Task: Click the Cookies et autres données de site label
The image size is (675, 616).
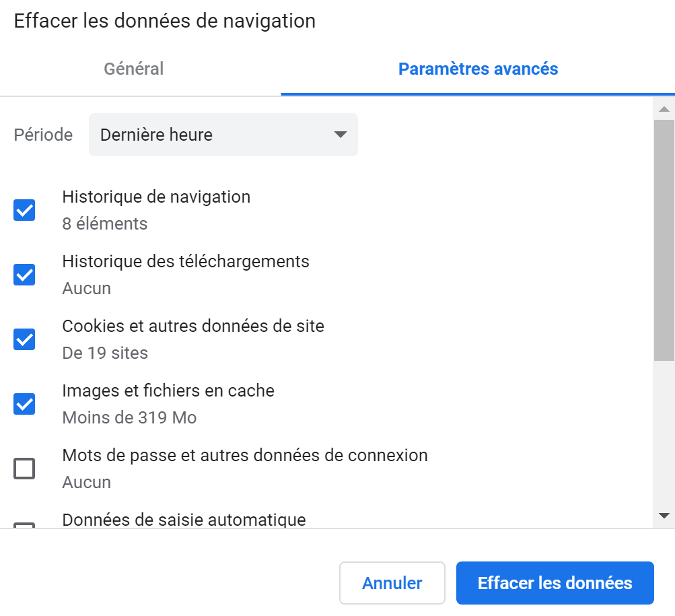Action: (x=193, y=326)
